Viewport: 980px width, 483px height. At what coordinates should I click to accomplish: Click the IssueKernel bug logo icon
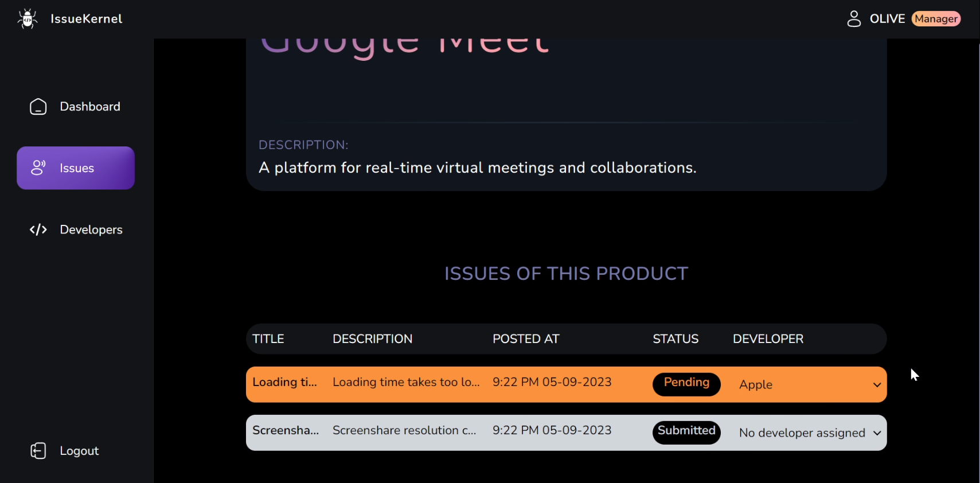pos(27,18)
